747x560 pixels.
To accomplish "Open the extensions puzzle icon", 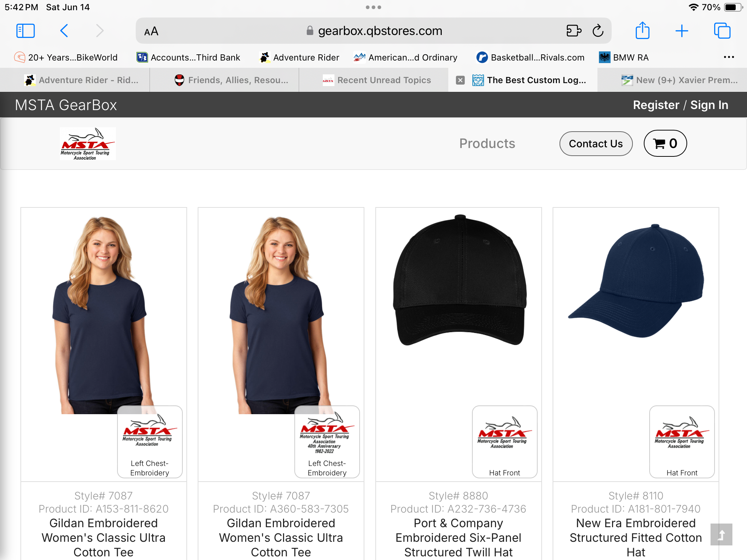I will (574, 31).
